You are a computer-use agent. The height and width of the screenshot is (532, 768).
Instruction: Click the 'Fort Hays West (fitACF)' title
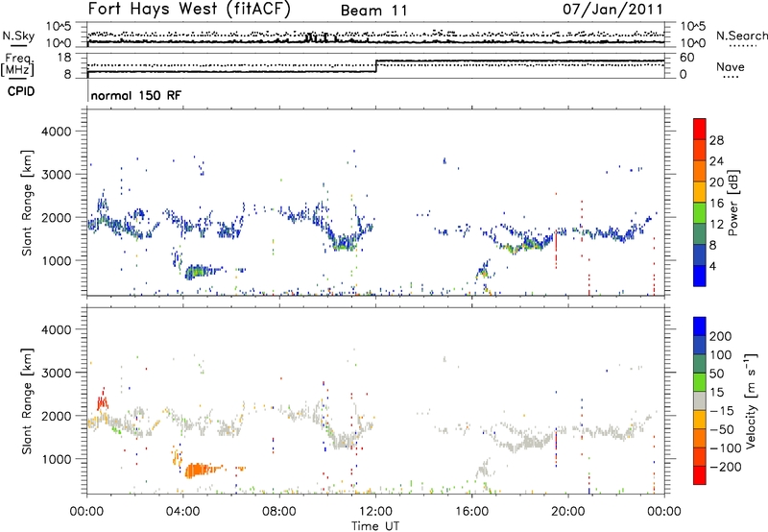click(x=189, y=10)
